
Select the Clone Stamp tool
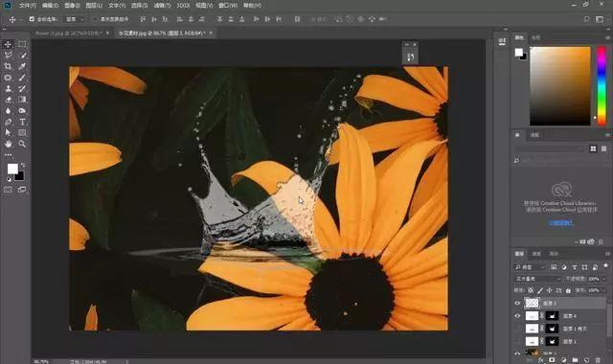pos(8,88)
